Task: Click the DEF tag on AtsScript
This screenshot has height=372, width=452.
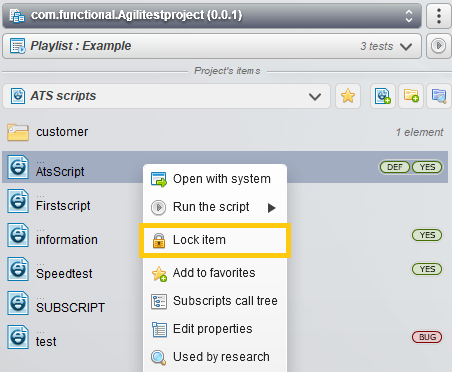Action: click(395, 167)
